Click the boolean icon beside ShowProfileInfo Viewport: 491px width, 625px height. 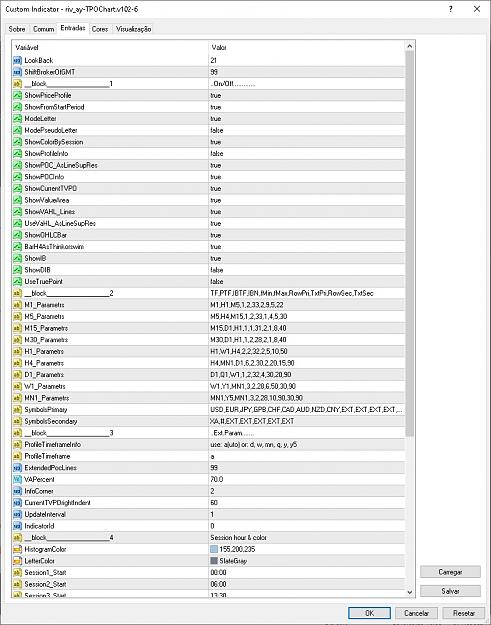pyautogui.click(x=17, y=153)
